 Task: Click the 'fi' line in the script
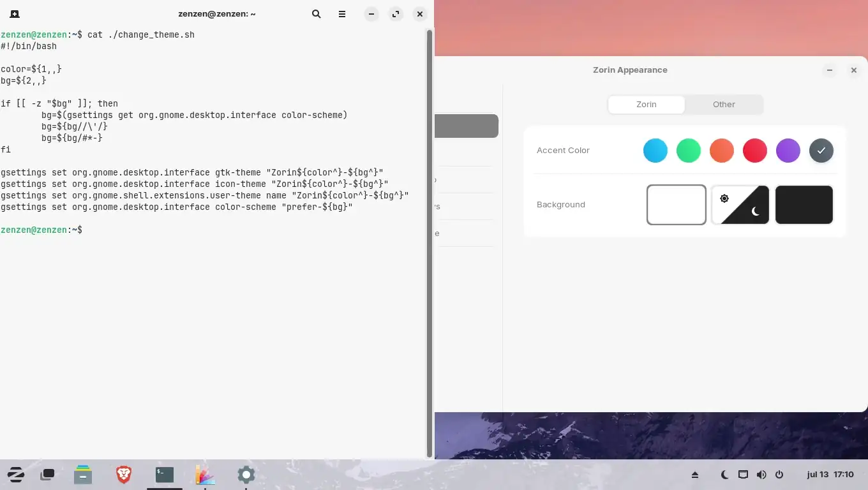(6, 149)
